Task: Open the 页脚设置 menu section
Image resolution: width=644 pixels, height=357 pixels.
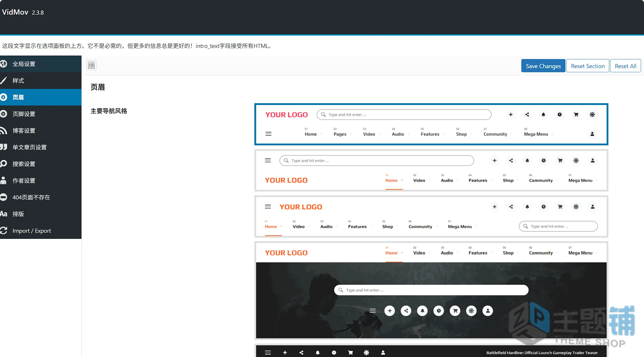Action: [41, 114]
